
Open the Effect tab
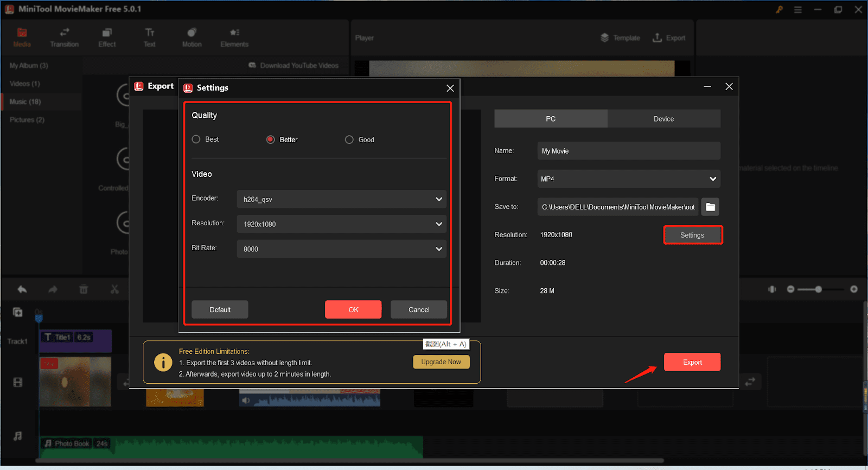point(107,37)
